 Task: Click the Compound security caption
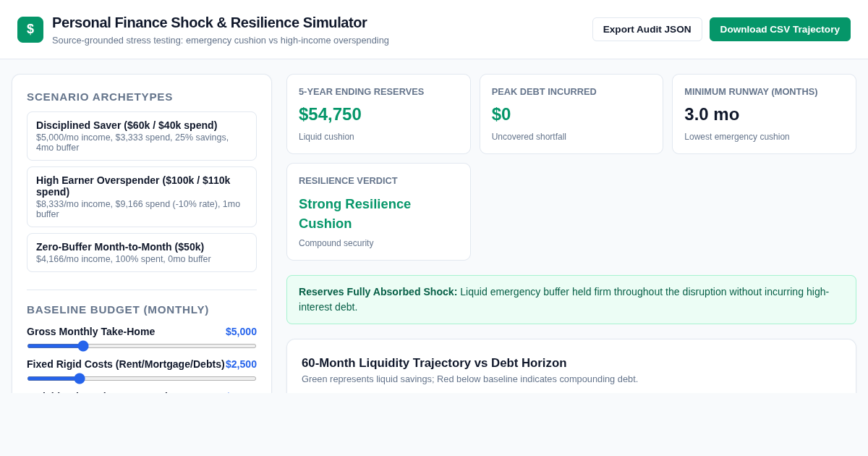click(336, 243)
